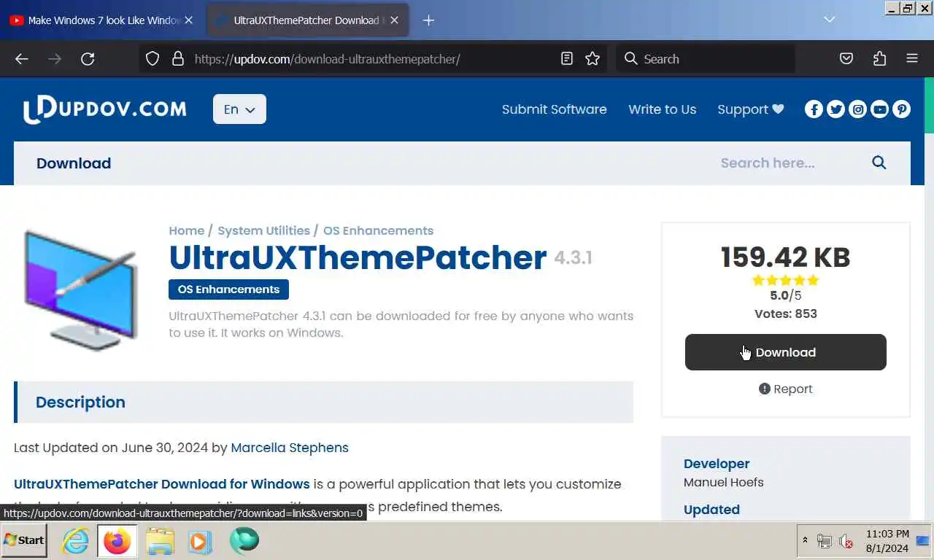Image resolution: width=934 pixels, height=560 pixels.
Task: Click the OS Enhancements category badge
Action: [x=228, y=289]
